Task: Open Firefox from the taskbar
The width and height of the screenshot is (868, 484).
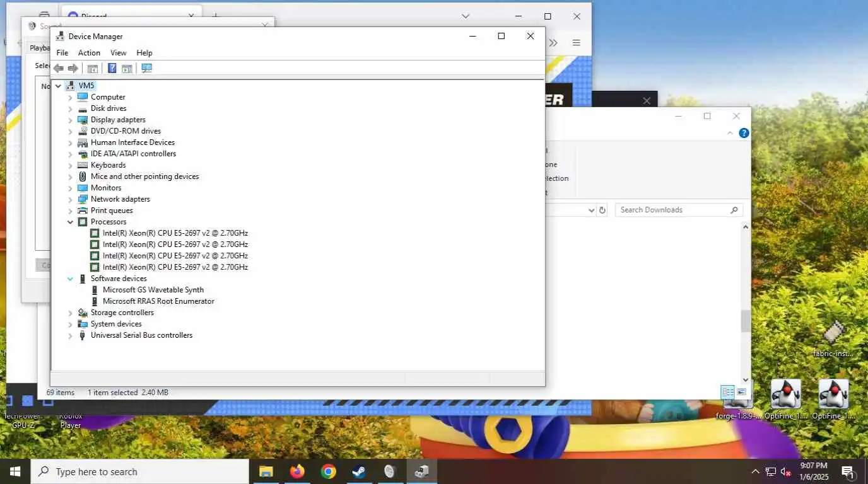Action: click(297, 471)
